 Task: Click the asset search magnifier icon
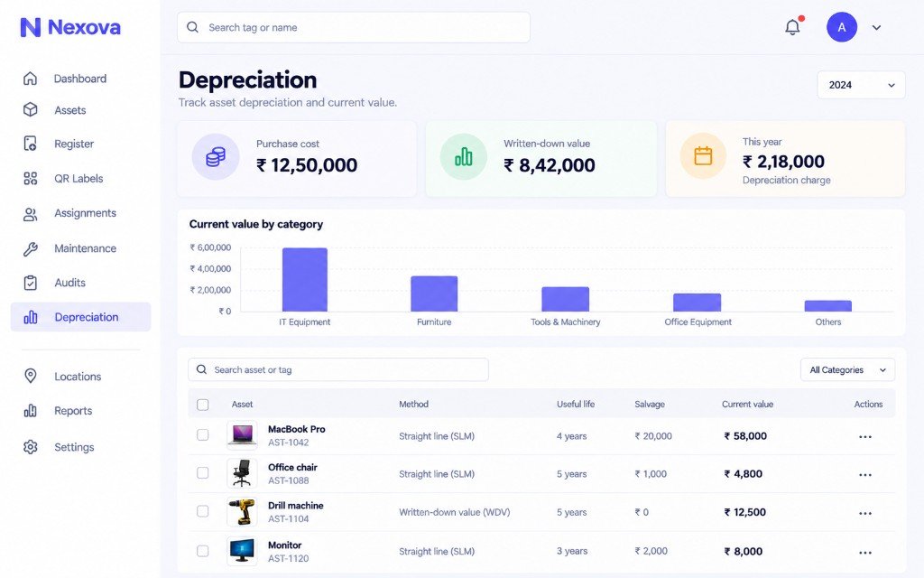[x=201, y=369]
